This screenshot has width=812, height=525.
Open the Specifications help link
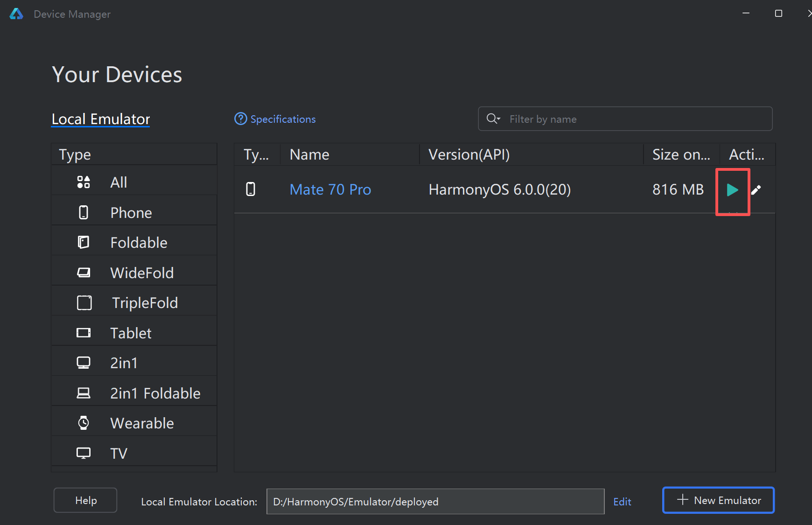283,119
